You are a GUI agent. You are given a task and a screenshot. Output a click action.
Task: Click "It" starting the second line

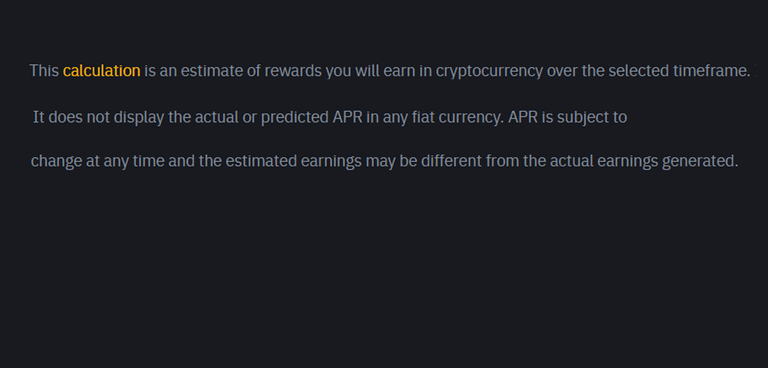tap(39, 118)
